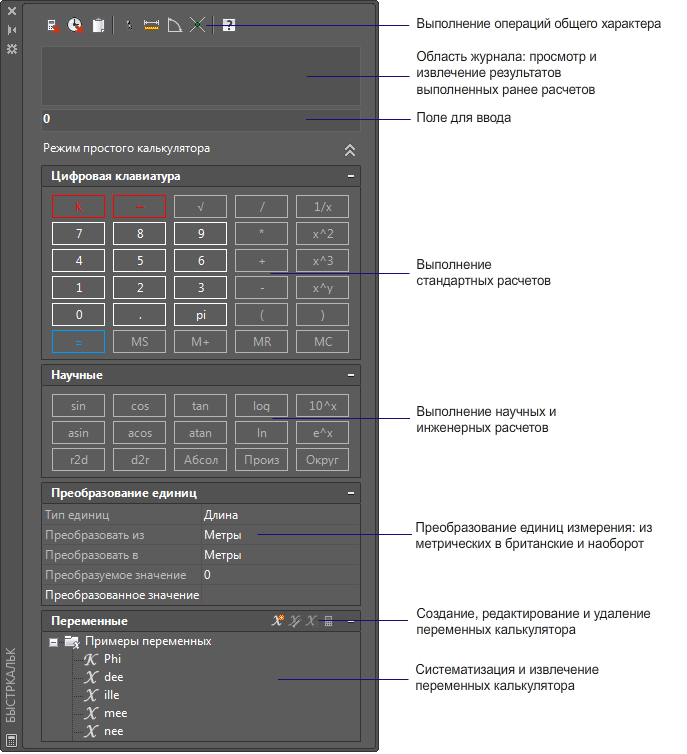Viewport: 687px width, 754px height.
Task: Clear the history with the clock icon
Action: [75, 25]
